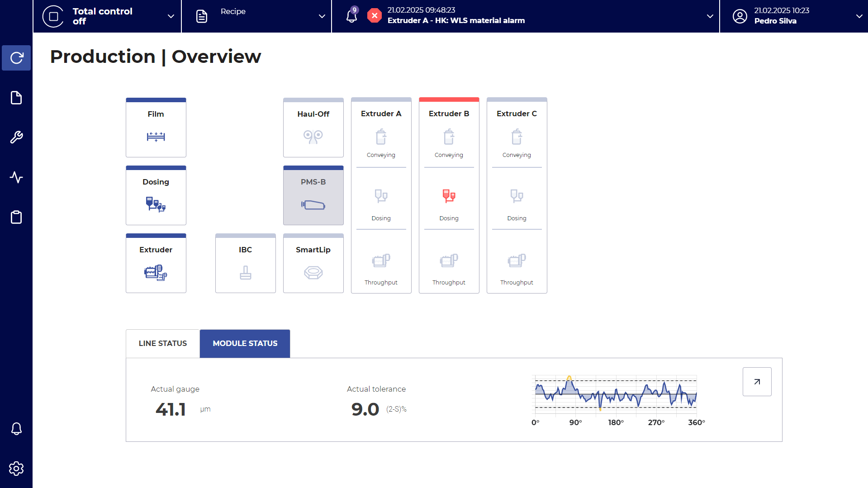Open the Film module tile

(x=156, y=128)
